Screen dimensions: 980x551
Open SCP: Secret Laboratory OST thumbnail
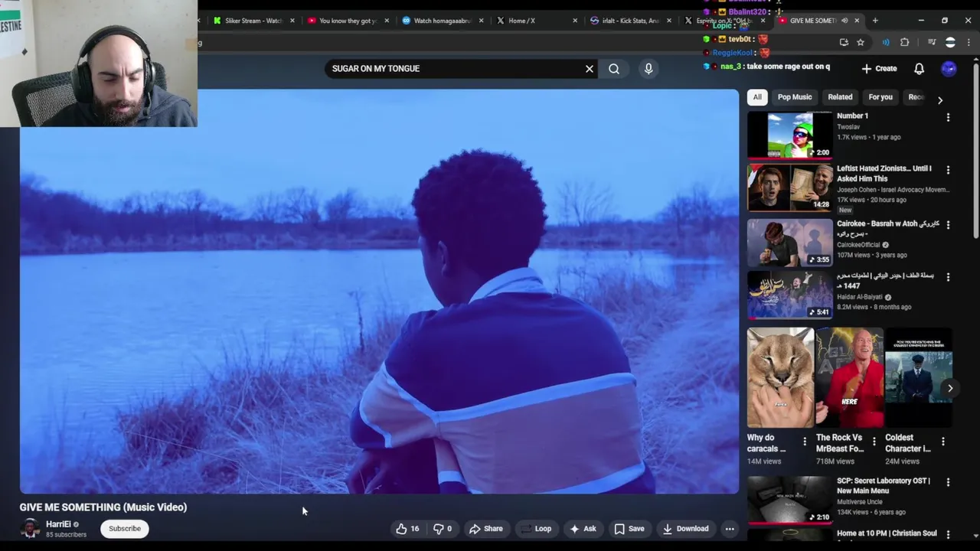point(790,500)
